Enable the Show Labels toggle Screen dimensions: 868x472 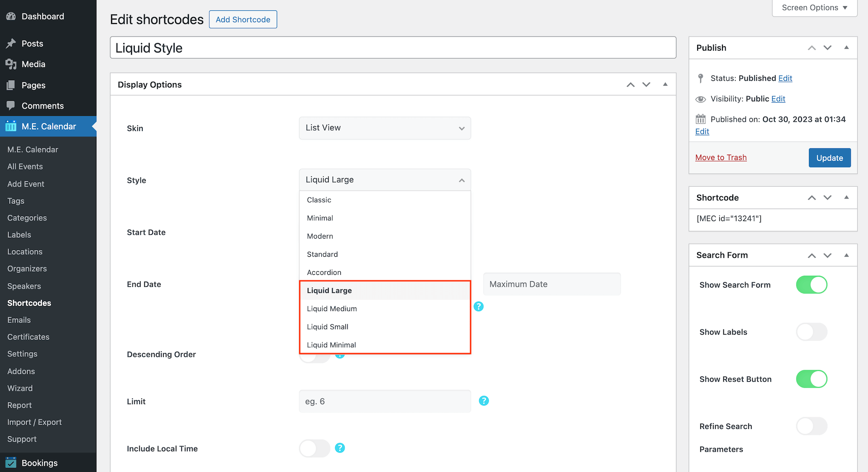point(811,332)
